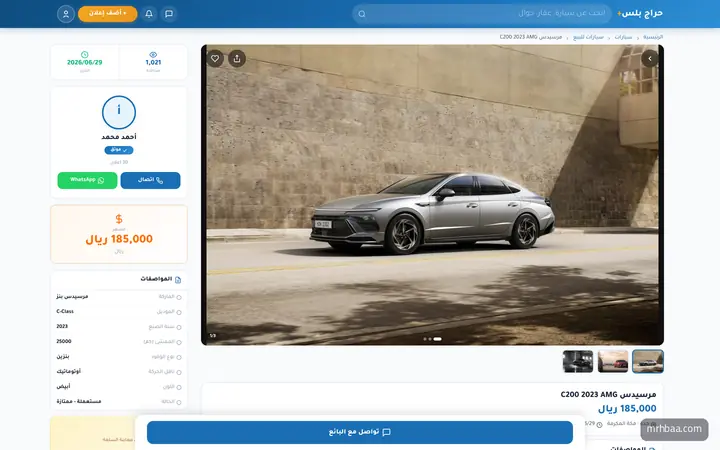Click the specifications document icon in sidebar
The image size is (720, 450).
pos(178,280)
